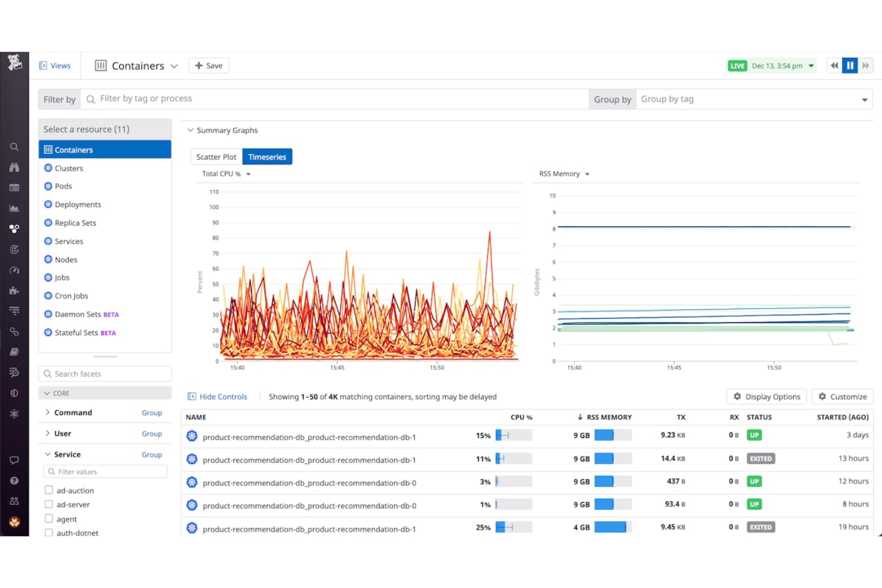Viewport: 882px width, 588px height.
Task: Open the Total CPU % metric dropdown
Action: [225, 173]
